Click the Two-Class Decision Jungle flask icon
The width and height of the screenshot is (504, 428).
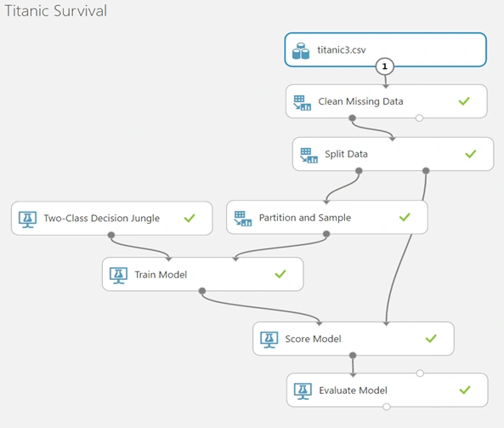(28, 220)
